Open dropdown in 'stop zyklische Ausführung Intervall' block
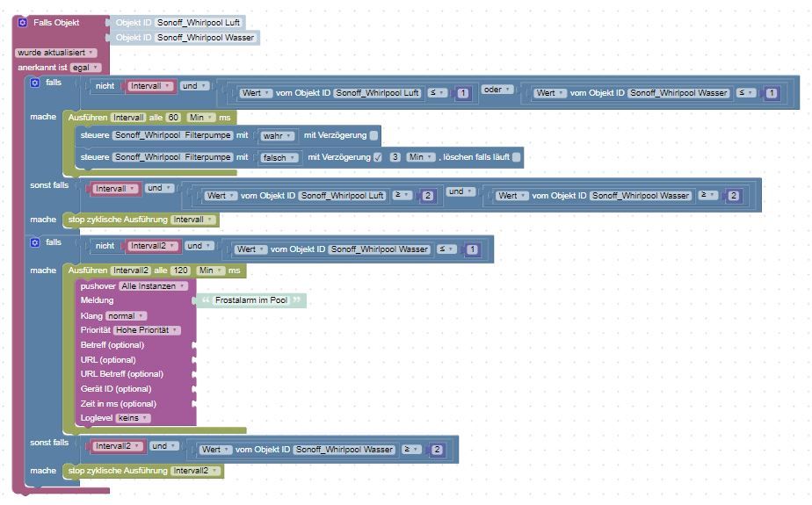812x505 pixels. tap(193, 220)
